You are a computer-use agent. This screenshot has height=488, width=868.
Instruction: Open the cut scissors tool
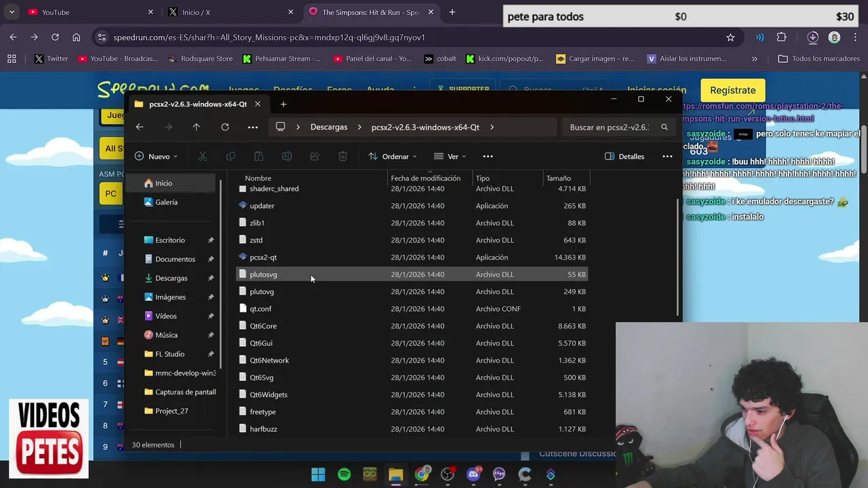202,157
